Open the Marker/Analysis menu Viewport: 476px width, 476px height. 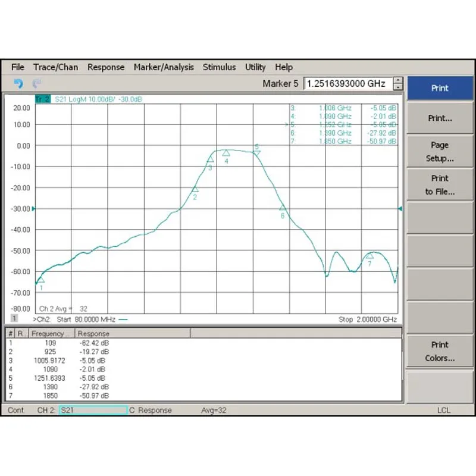(164, 67)
